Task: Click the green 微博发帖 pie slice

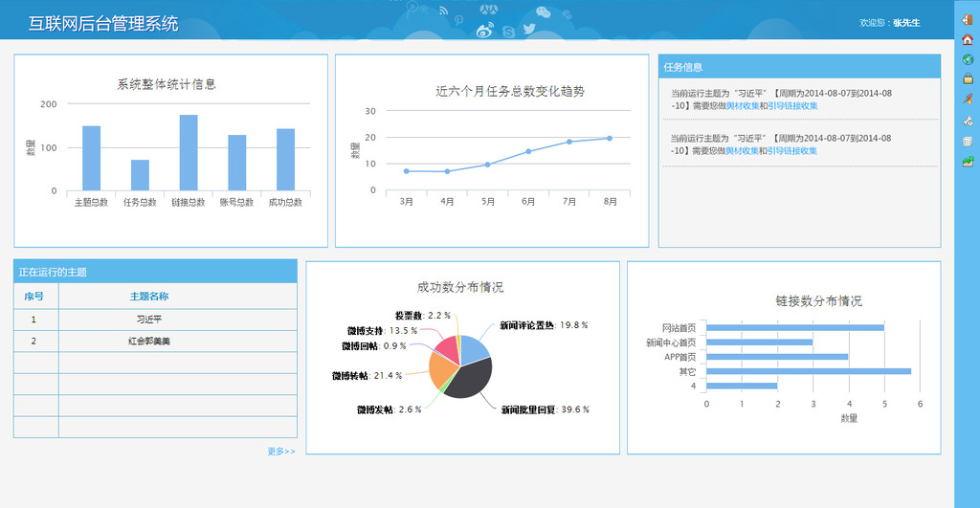Action: tap(443, 388)
